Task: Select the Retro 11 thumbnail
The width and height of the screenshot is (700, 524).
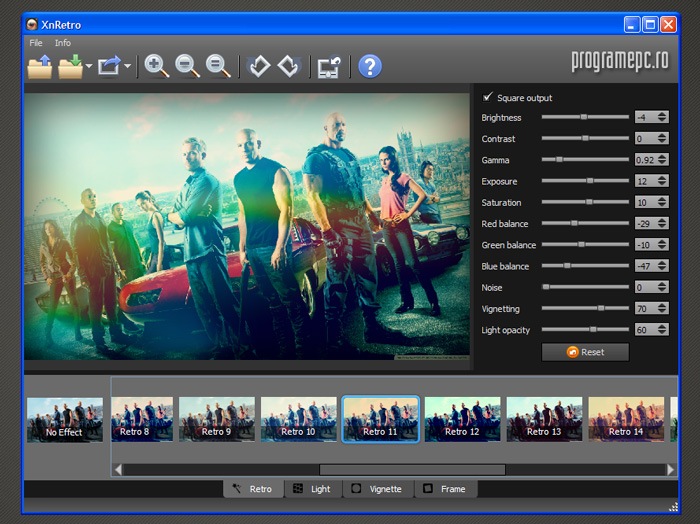Action: click(x=381, y=420)
